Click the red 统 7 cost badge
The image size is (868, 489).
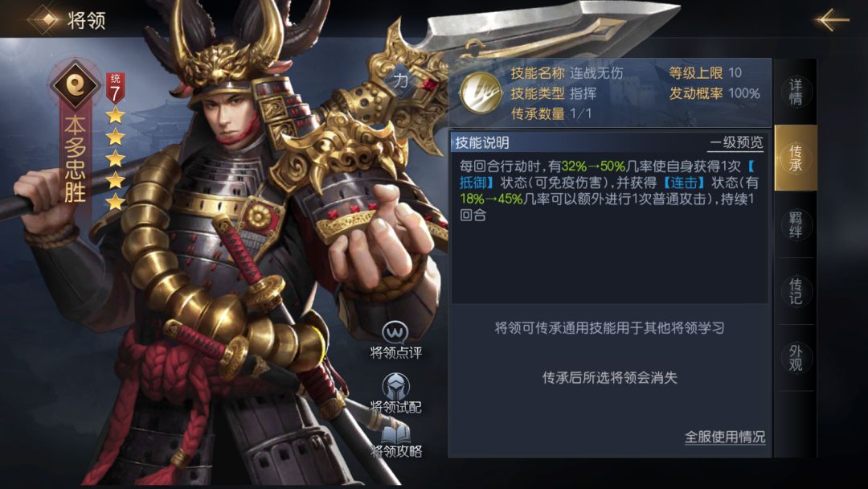click(x=115, y=88)
